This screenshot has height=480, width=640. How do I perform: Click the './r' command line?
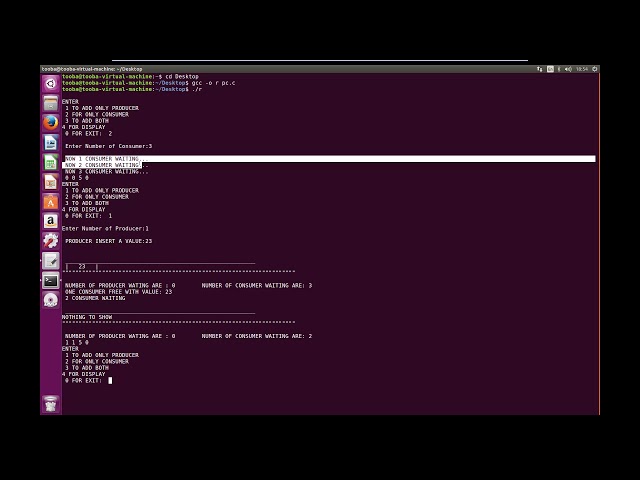coord(197,89)
